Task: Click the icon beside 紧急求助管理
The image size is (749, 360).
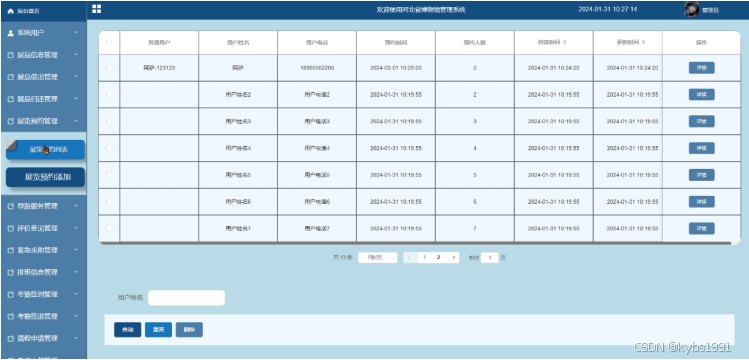Action: click(11, 250)
